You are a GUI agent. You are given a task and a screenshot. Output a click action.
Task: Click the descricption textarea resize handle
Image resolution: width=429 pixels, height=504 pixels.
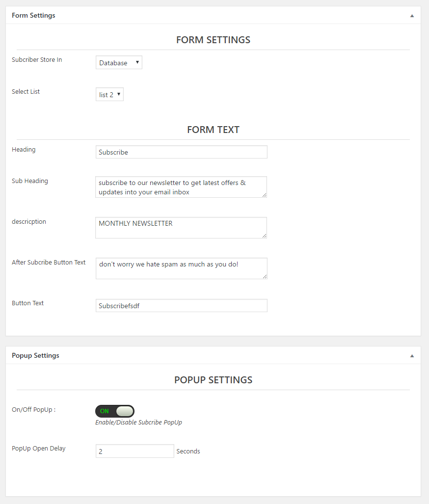265,236
